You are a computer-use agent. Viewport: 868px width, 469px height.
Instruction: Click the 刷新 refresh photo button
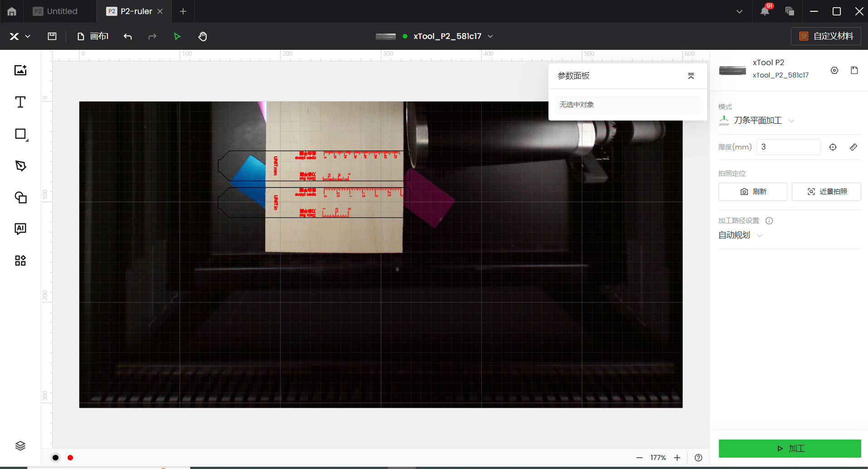tap(752, 192)
